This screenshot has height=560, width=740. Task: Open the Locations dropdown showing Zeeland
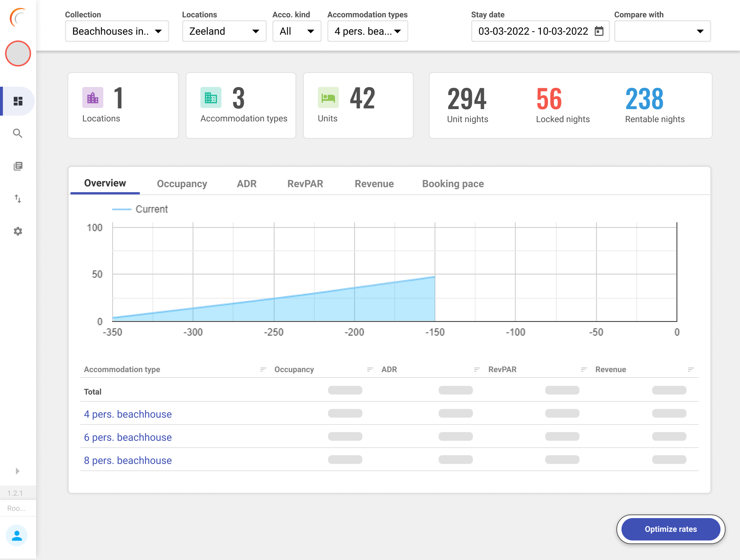(x=224, y=31)
